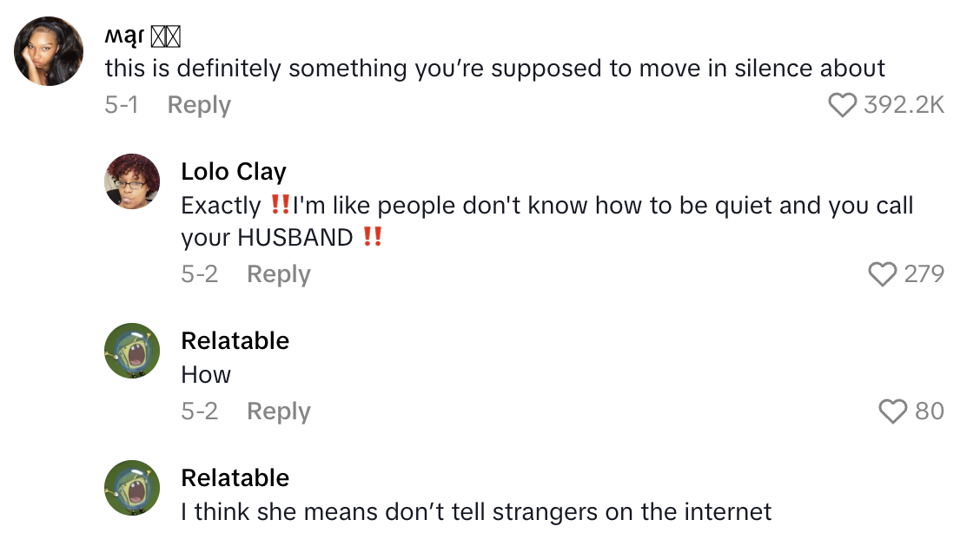This screenshot has width=980, height=533.
Task: Click the 392.2K like count
Action: (904, 105)
